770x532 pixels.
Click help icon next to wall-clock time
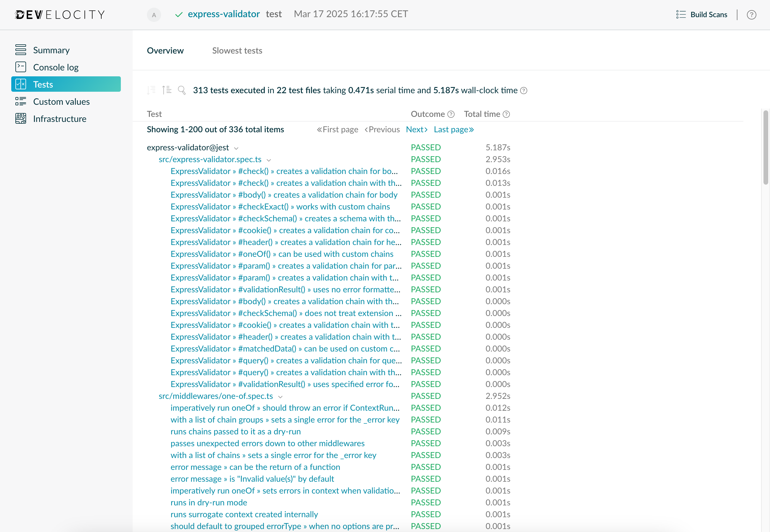coord(524,90)
